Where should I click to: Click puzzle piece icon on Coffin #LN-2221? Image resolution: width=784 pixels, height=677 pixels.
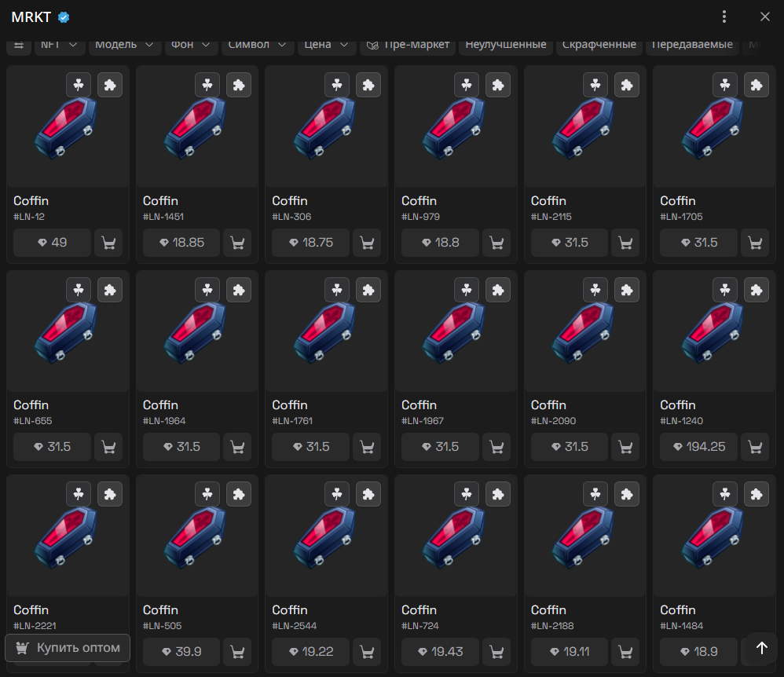(110, 494)
